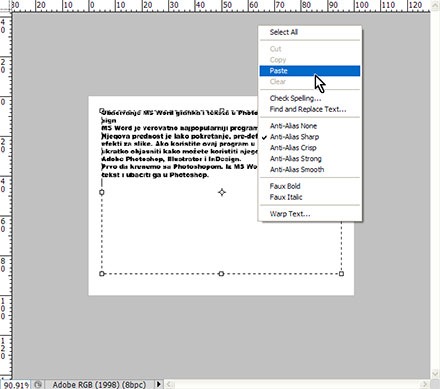Image resolution: width=440 pixels, height=389 pixels.
Task: Open Warp Text dialog
Action: (x=310, y=214)
